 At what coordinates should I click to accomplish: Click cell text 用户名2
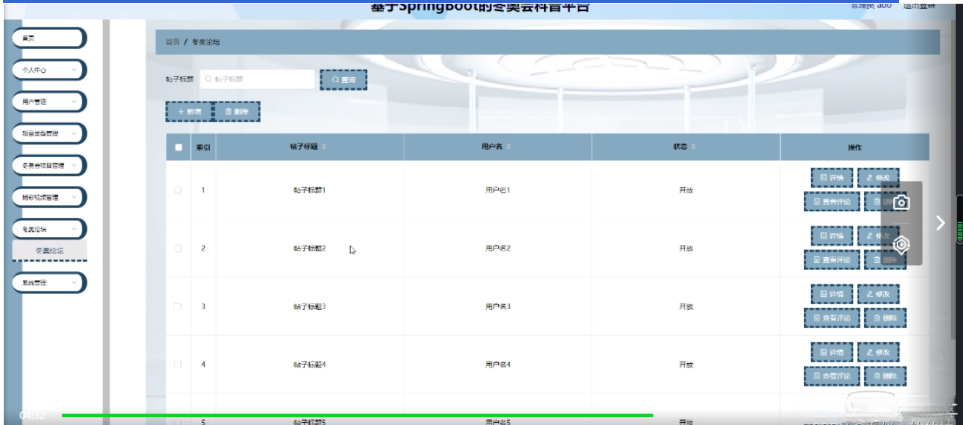(x=498, y=249)
